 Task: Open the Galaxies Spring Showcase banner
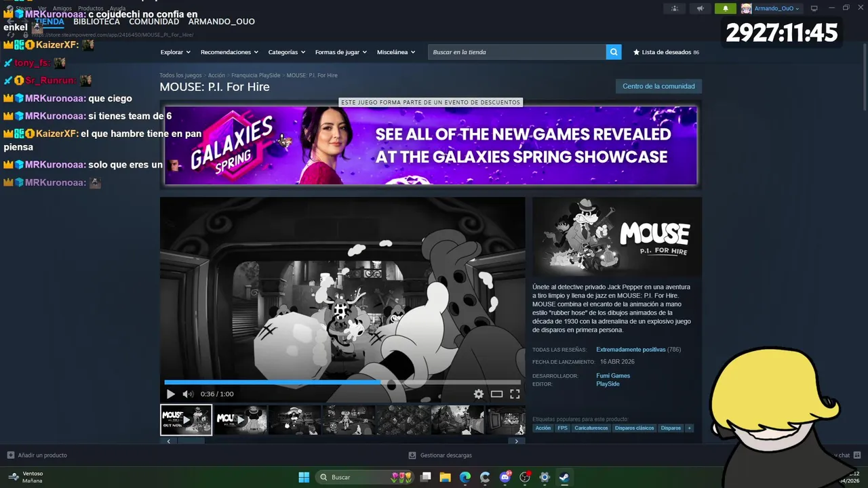pos(431,145)
